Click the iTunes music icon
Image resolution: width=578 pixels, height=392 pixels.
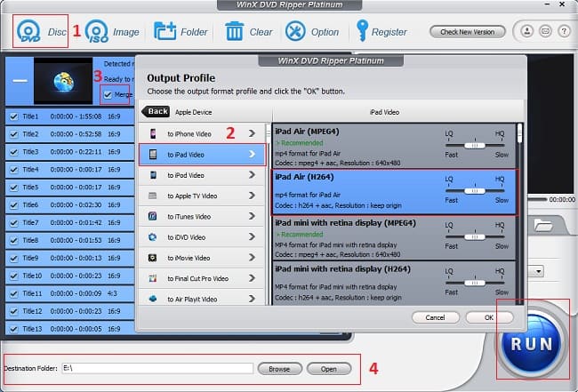pos(153,216)
